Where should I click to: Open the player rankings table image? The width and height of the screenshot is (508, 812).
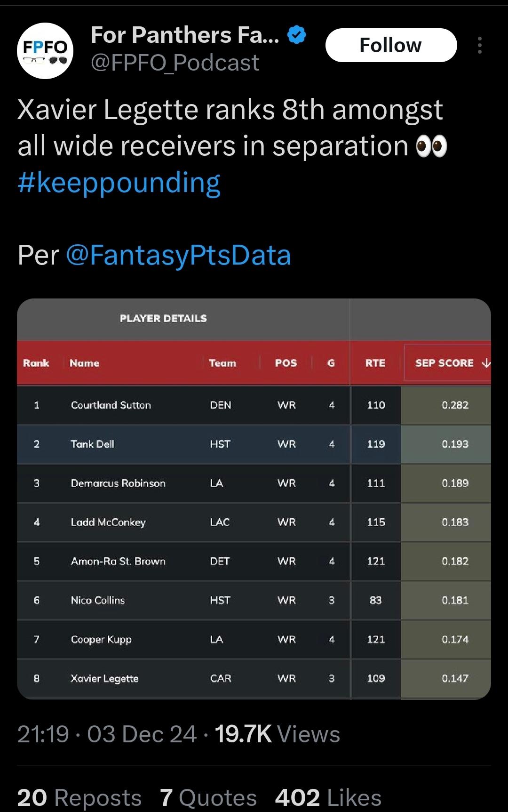coord(254,499)
